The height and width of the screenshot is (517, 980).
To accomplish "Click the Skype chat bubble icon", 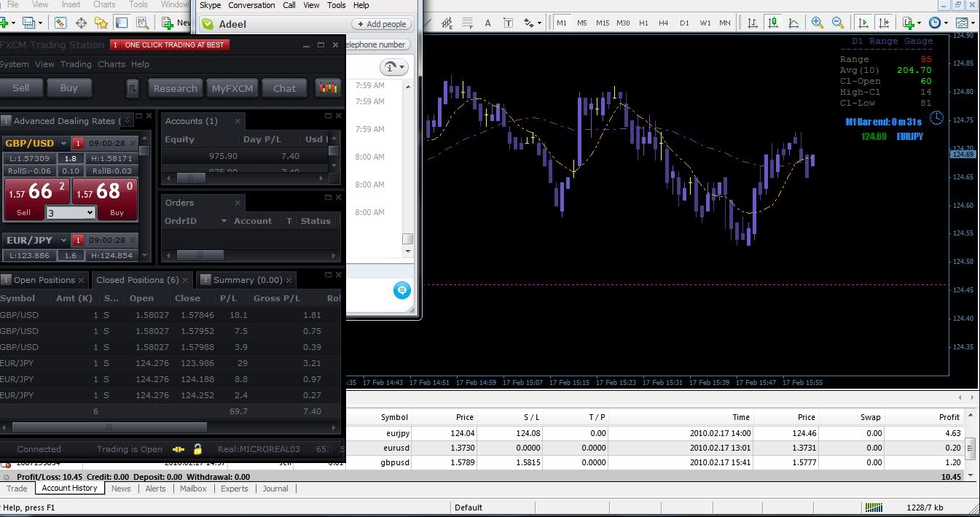I will click(x=401, y=291).
